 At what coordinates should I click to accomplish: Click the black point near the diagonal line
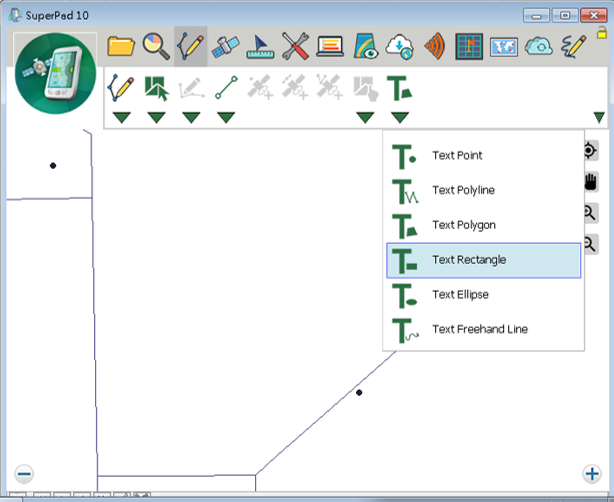pyautogui.click(x=359, y=392)
